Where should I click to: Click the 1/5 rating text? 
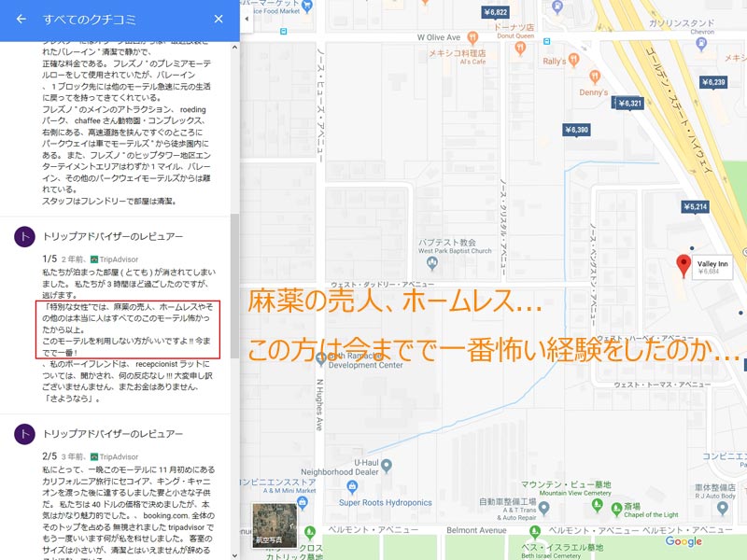pos(49,259)
